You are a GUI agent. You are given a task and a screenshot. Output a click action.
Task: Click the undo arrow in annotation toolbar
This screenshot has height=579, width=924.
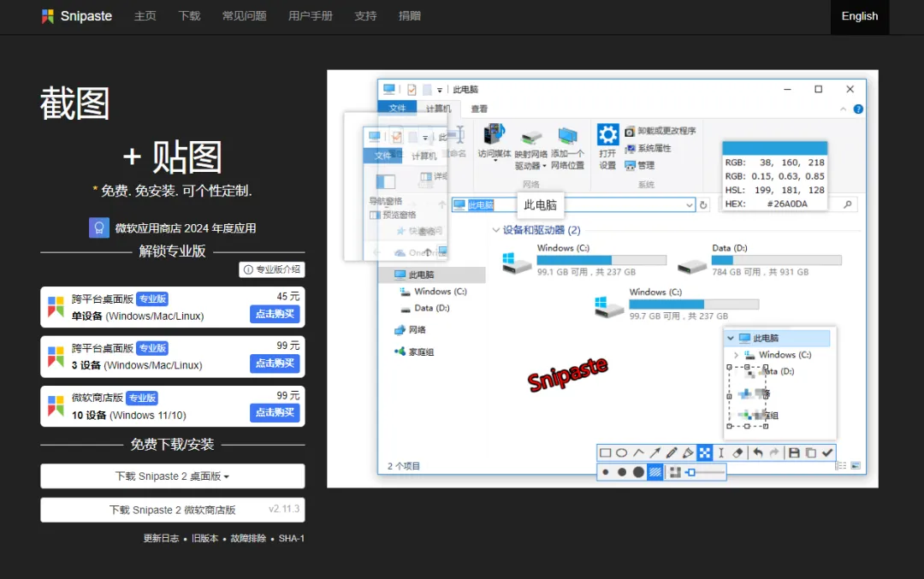click(758, 453)
